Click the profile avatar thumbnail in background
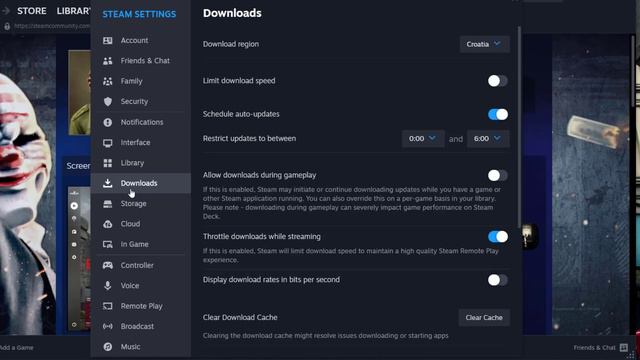640x360 pixels. 80,93
